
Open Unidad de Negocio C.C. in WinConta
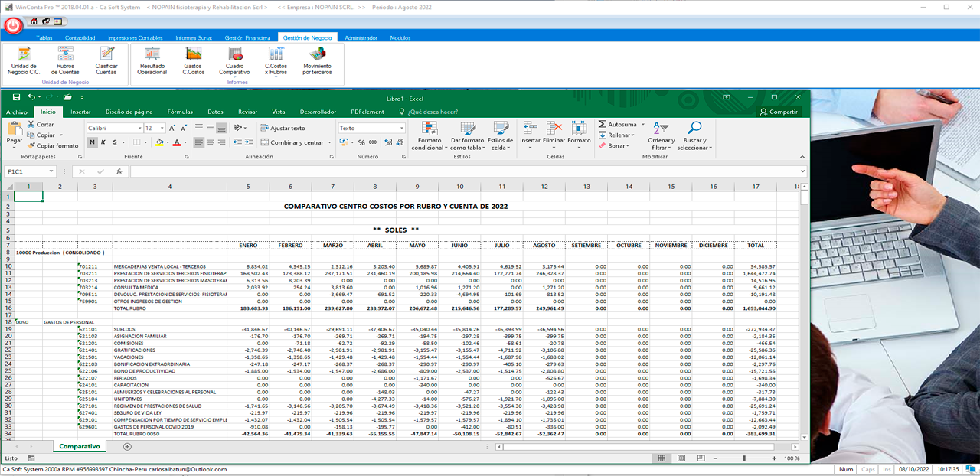click(x=24, y=60)
